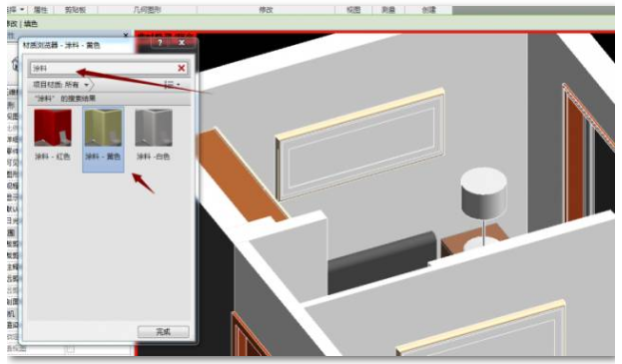Open the 几何图形 ribbon panel label
This screenshot has width=622, height=364.
click(147, 10)
